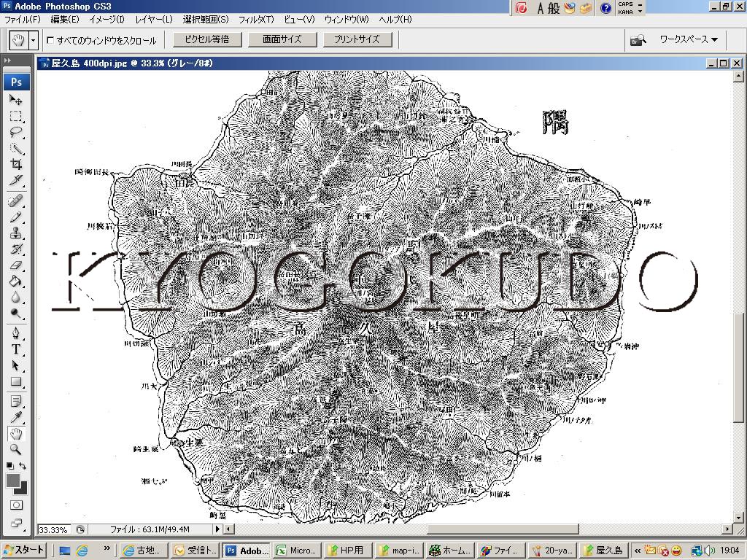Select the Hand tool in the toolbox
The height and width of the screenshot is (560, 747).
(16, 433)
